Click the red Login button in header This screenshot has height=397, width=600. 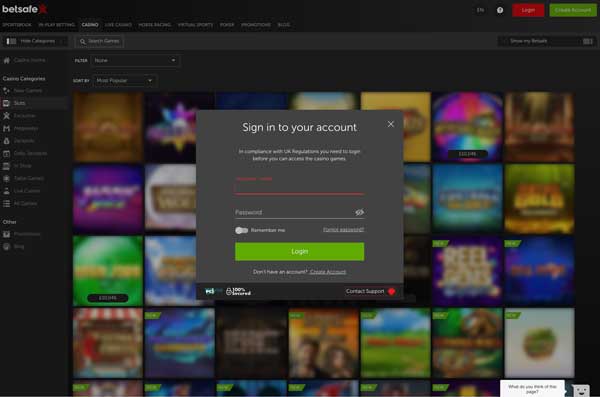pos(528,10)
